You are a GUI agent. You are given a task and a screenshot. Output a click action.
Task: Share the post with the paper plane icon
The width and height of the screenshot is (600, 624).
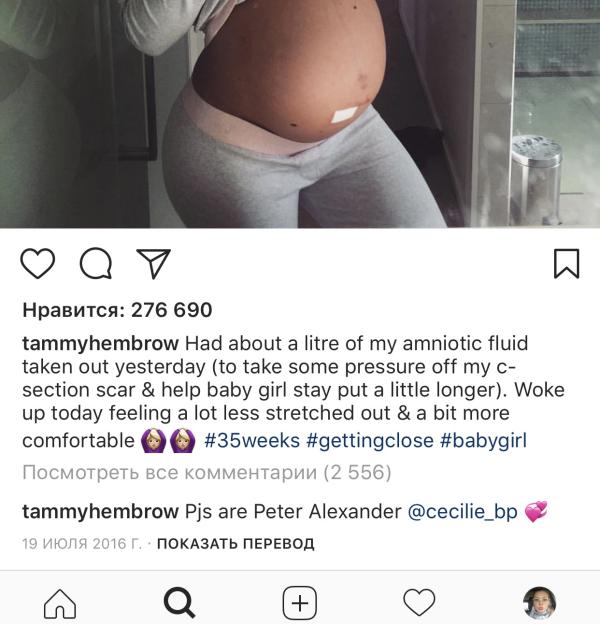point(154,263)
